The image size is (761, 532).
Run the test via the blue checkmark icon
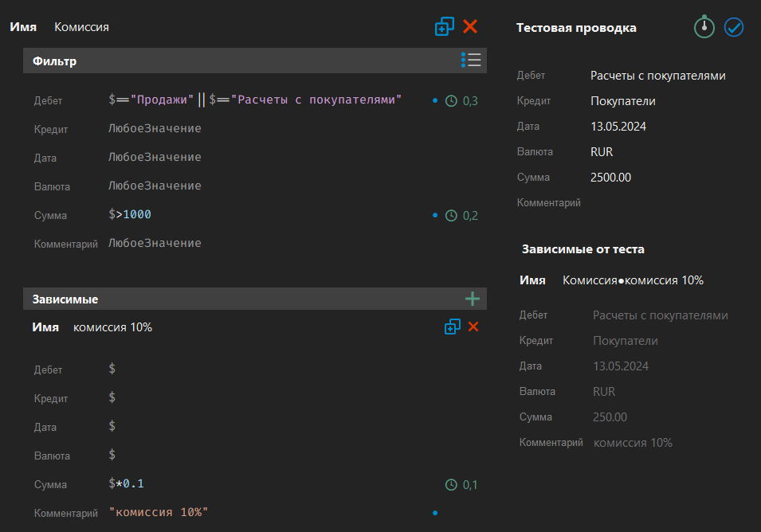click(x=733, y=27)
